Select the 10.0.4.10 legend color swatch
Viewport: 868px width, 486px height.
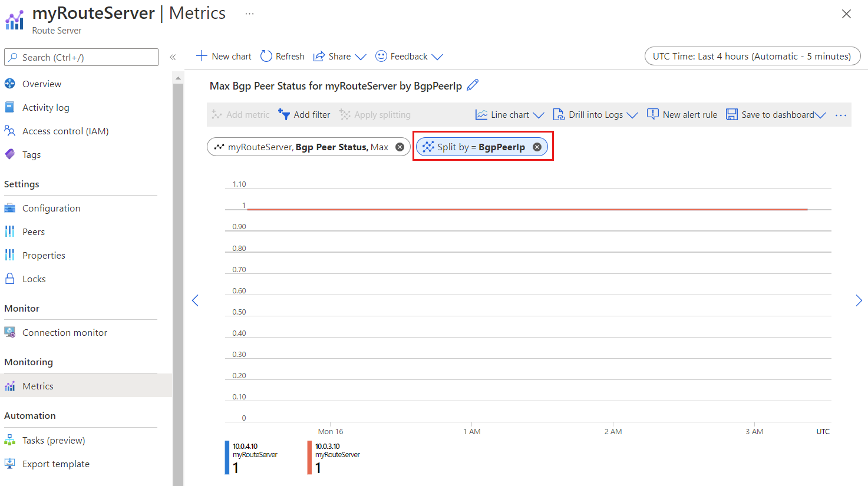click(x=226, y=457)
